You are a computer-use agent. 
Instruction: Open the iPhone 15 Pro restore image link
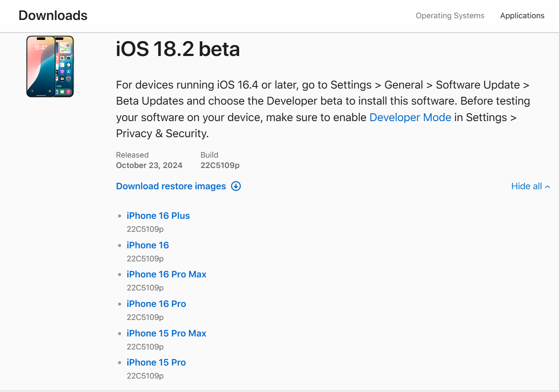click(156, 362)
